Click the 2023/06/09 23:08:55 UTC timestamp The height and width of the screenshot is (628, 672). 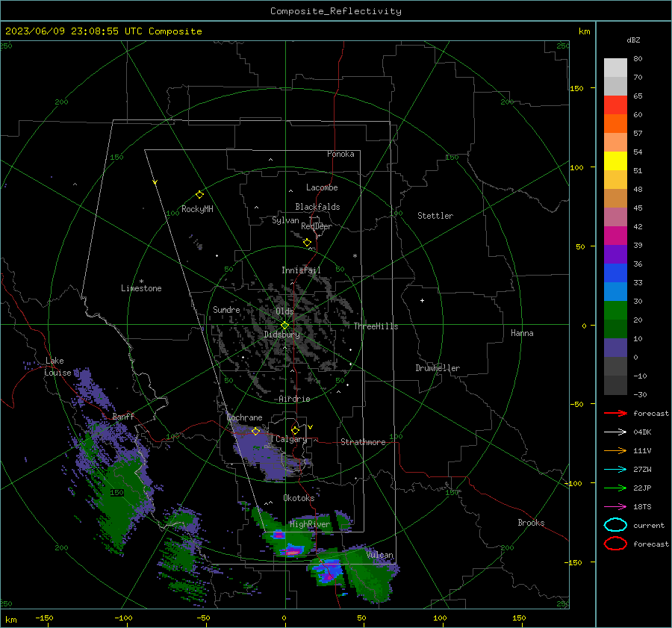103,31
